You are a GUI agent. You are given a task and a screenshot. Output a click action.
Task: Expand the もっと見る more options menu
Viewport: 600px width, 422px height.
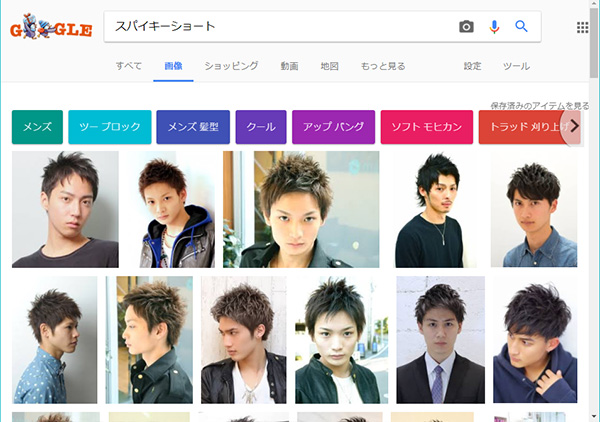point(383,66)
